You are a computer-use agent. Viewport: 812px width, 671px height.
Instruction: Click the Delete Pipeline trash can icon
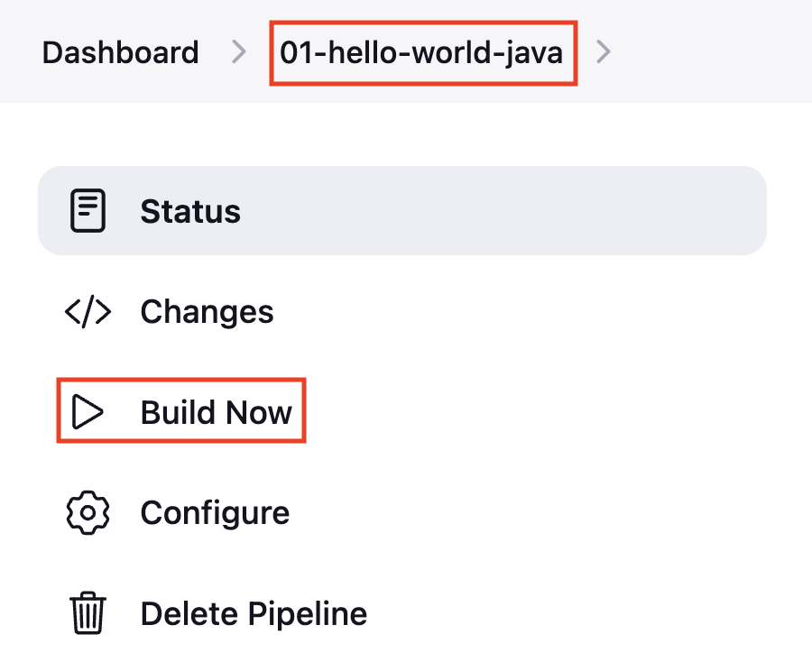coord(88,613)
